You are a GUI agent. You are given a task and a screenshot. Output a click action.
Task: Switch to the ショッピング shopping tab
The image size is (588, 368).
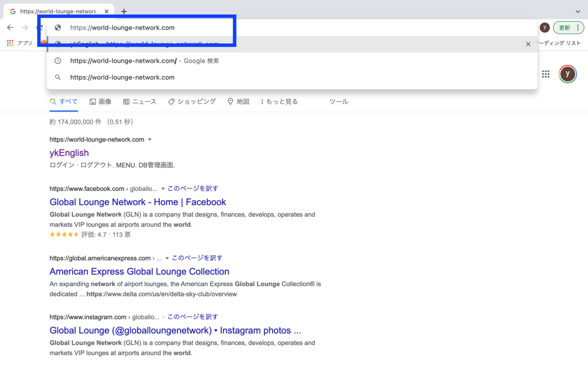pyautogui.click(x=192, y=102)
